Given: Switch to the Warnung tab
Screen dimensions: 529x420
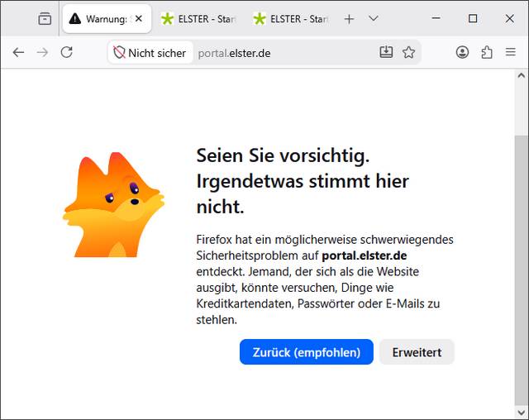Looking at the screenshot, I should tap(107, 19).
